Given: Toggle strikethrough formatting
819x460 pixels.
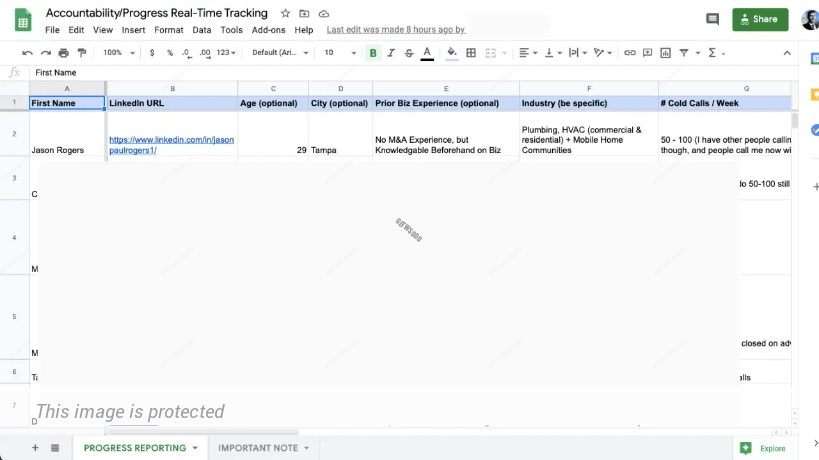Looking at the screenshot, I should point(409,53).
